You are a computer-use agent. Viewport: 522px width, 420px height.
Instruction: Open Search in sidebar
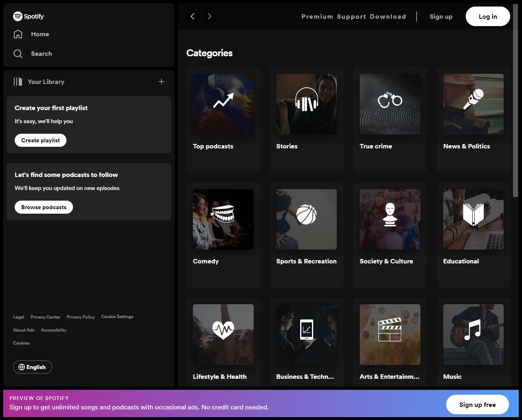(42, 54)
